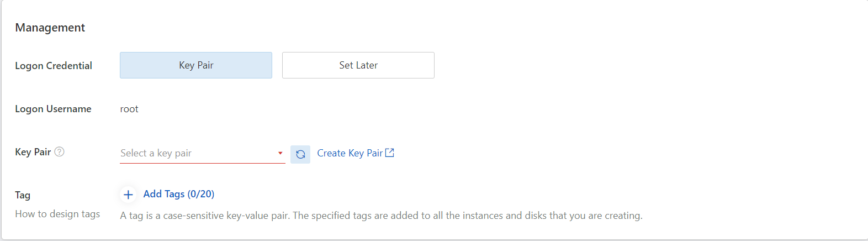
Task: Click the '(0/20)' tag counter text
Action: click(x=201, y=194)
